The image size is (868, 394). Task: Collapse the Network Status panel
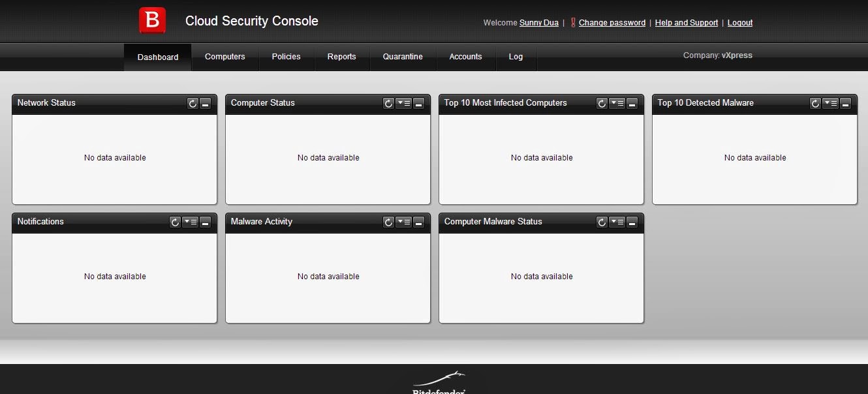coord(206,104)
